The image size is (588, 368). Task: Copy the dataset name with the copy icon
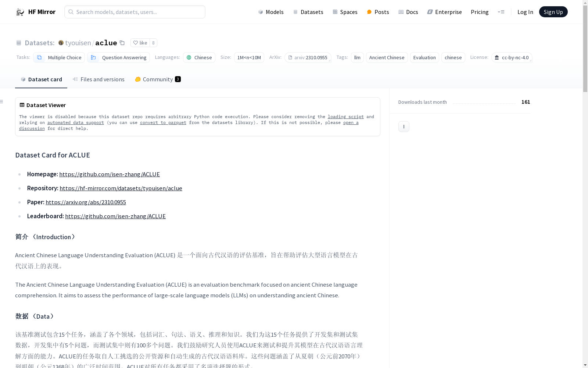click(x=122, y=43)
